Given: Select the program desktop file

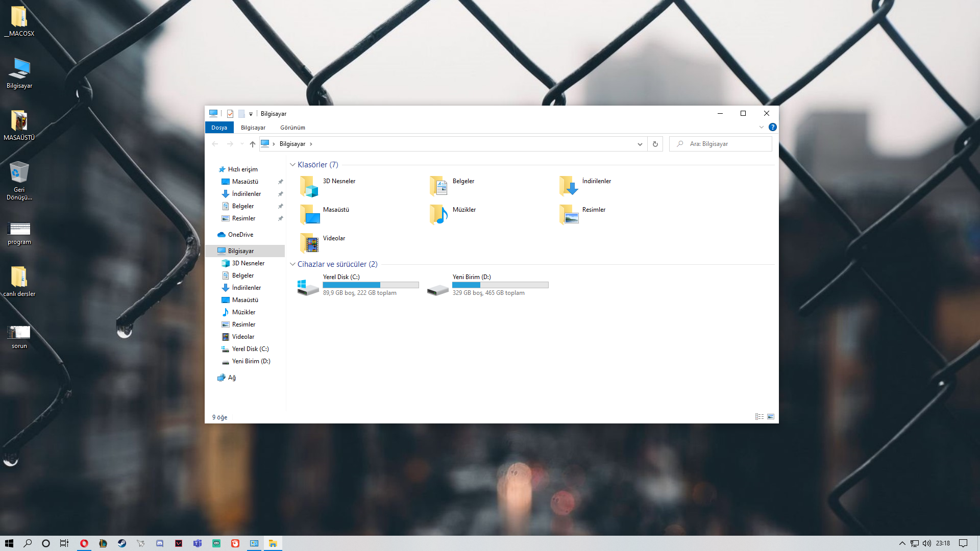Looking at the screenshot, I should click(x=19, y=234).
